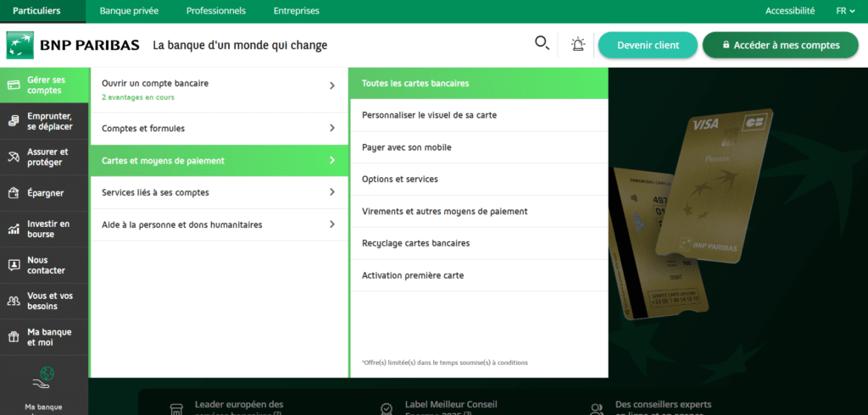Click the Nous contacter sidebar icon
The image size is (868, 415).
[x=14, y=265]
